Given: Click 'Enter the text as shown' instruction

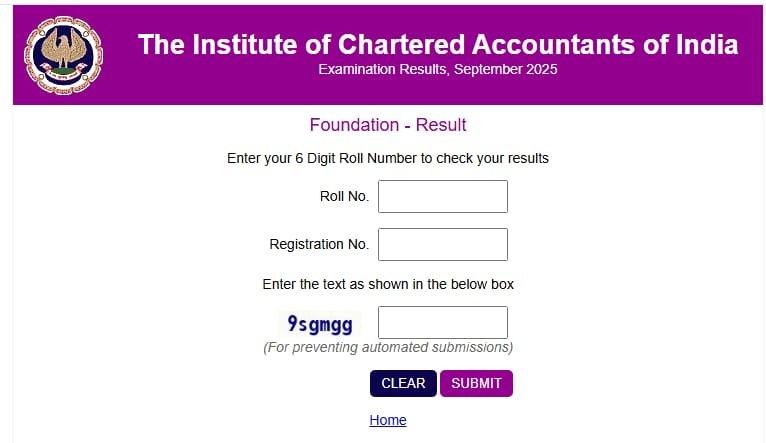Looking at the screenshot, I should [x=388, y=284].
